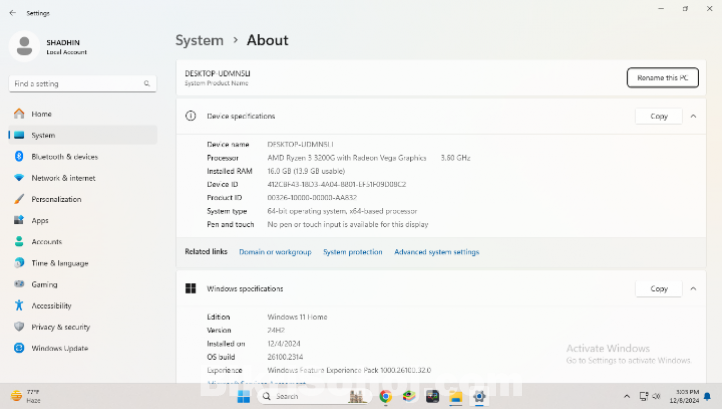Viewport: 722px width, 409px height.
Task: Select the 16.0 GB installed RAM value
Action: click(306, 171)
